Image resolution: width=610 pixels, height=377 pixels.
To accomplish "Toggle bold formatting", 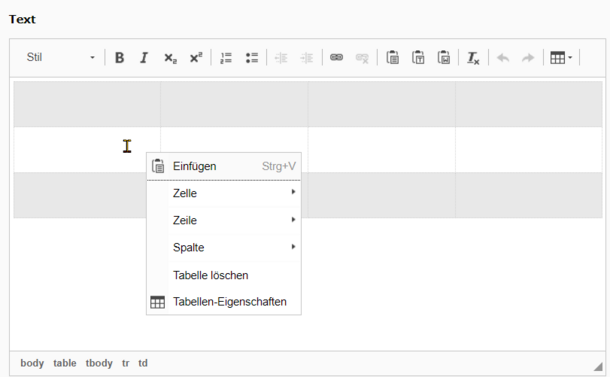I will pos(119,58).
